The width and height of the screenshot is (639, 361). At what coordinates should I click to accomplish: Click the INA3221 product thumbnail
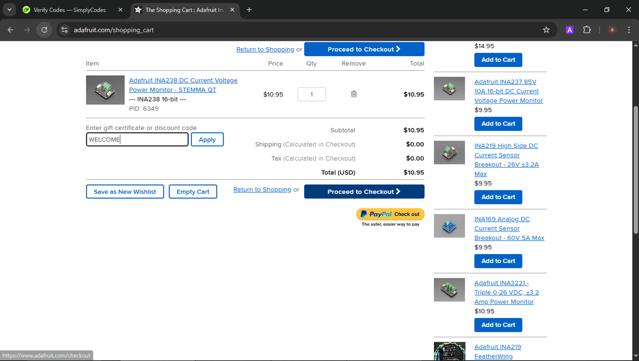tap(449, 290)
